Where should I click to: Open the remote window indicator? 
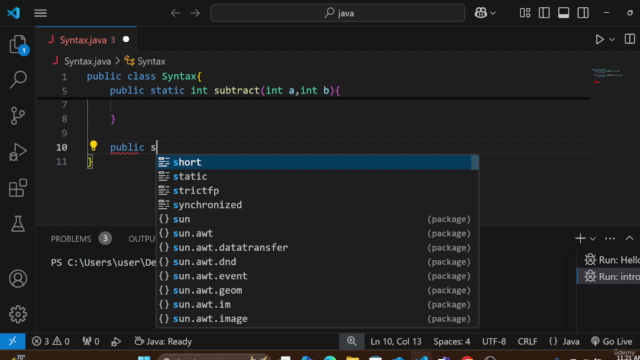[x=13, y=341]
